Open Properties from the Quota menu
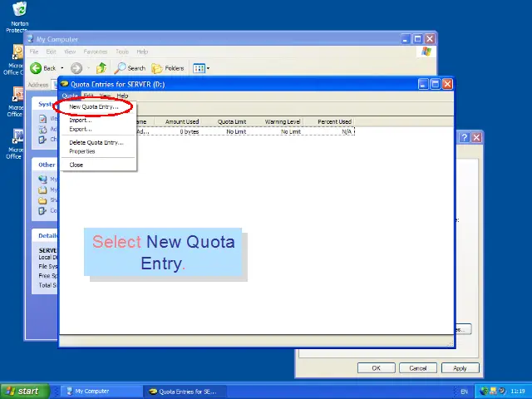The width and height of the screenshot is (532, 399). click(x=82, y=151)
